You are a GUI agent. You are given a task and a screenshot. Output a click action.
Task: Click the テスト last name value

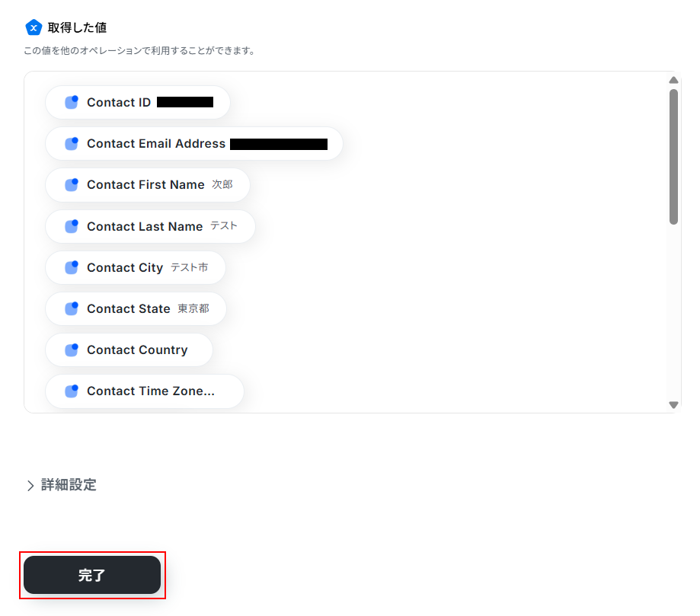[224, 226]
